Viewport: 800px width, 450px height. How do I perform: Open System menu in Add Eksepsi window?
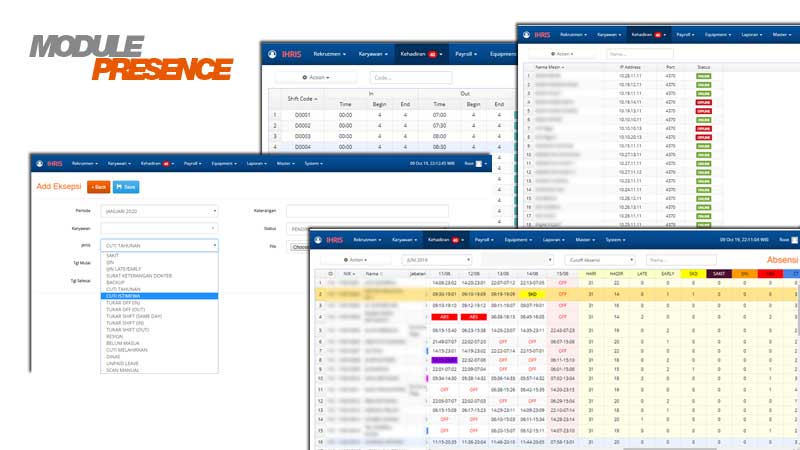coord(313,164)
